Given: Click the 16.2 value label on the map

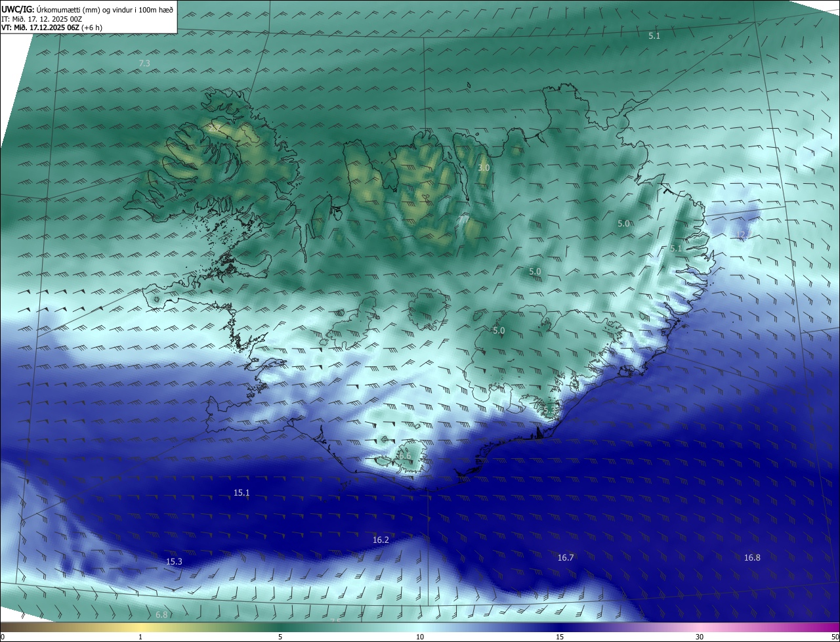Looking at the screenshot, I should tap(381, 540).
